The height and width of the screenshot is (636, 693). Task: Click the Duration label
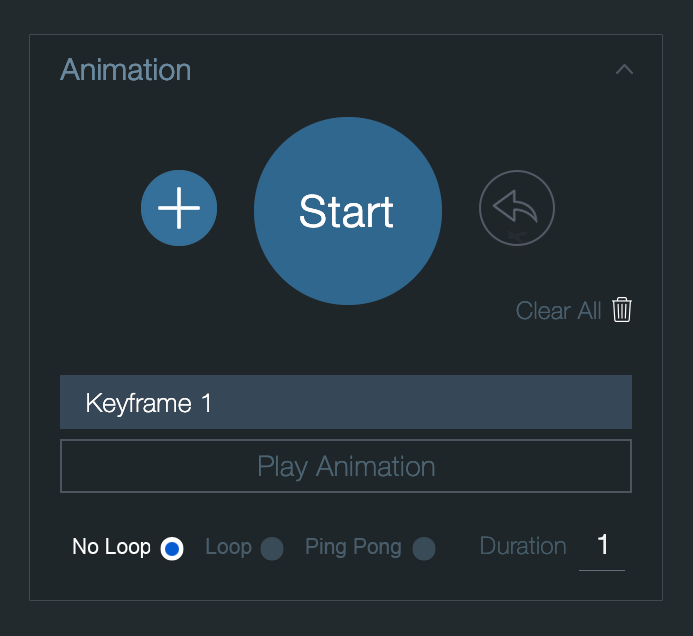(523, 546)
